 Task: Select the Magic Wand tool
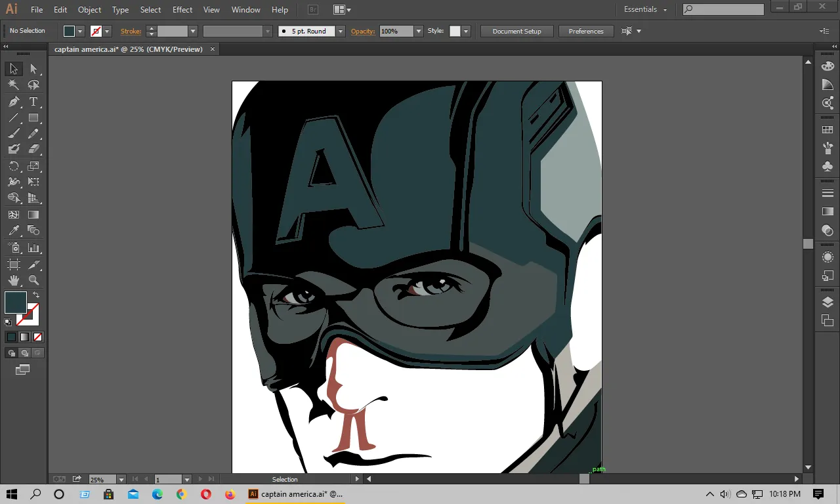click(14, 85)
